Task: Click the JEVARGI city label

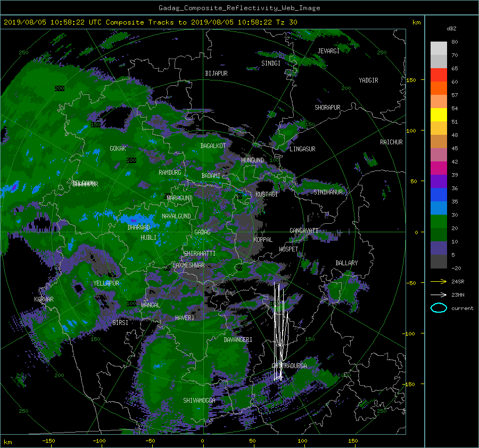Action: [328, 51]
